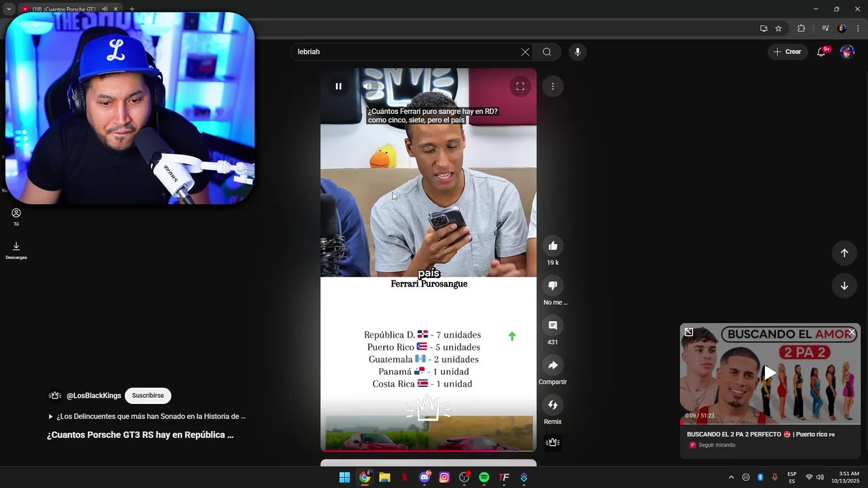Like the Short with 19 k likes

point(553,246)
